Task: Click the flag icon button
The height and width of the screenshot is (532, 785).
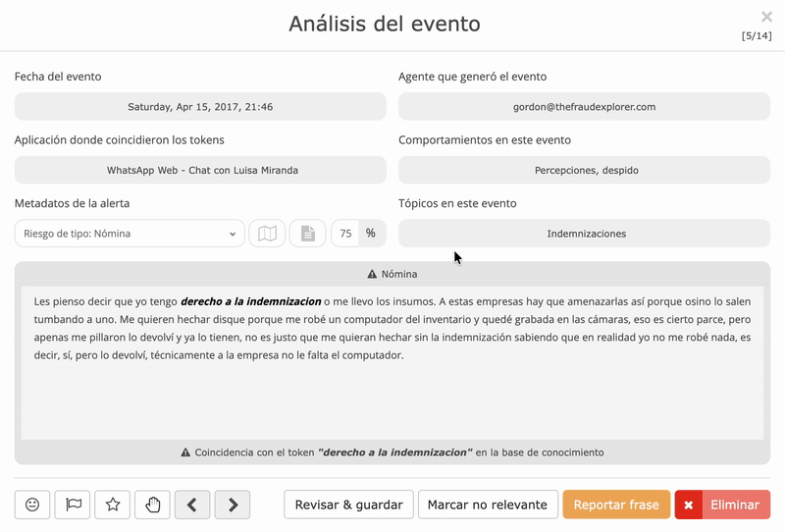Action: [73, 505]
